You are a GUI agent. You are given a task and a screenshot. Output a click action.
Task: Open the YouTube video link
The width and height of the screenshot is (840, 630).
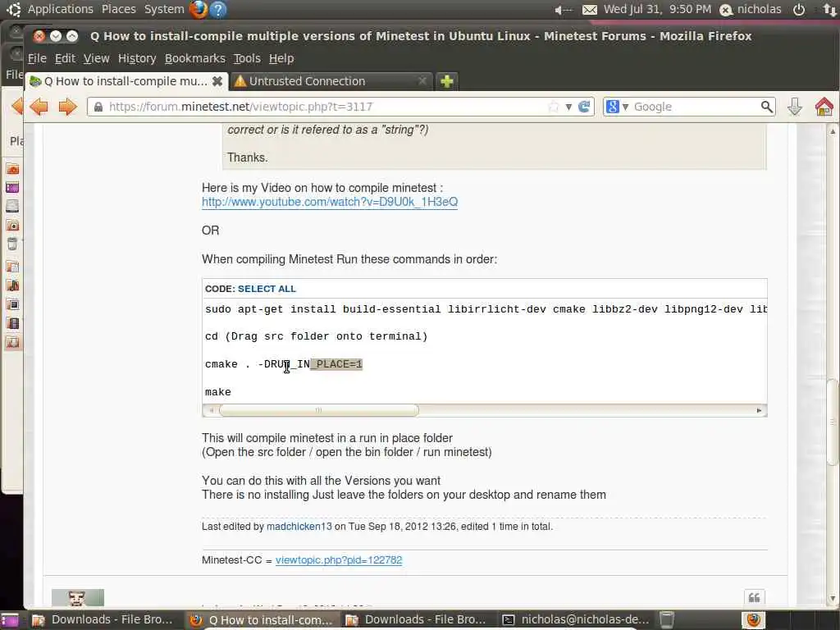click(x=330, y=202)
